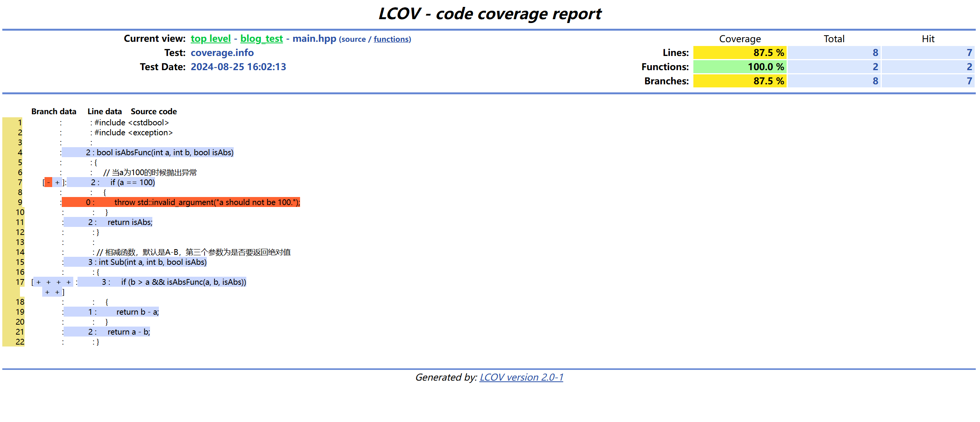The image size is (980, 422).
Task: Click the first plus branch marker on line 17
Action: coord(38,282)
